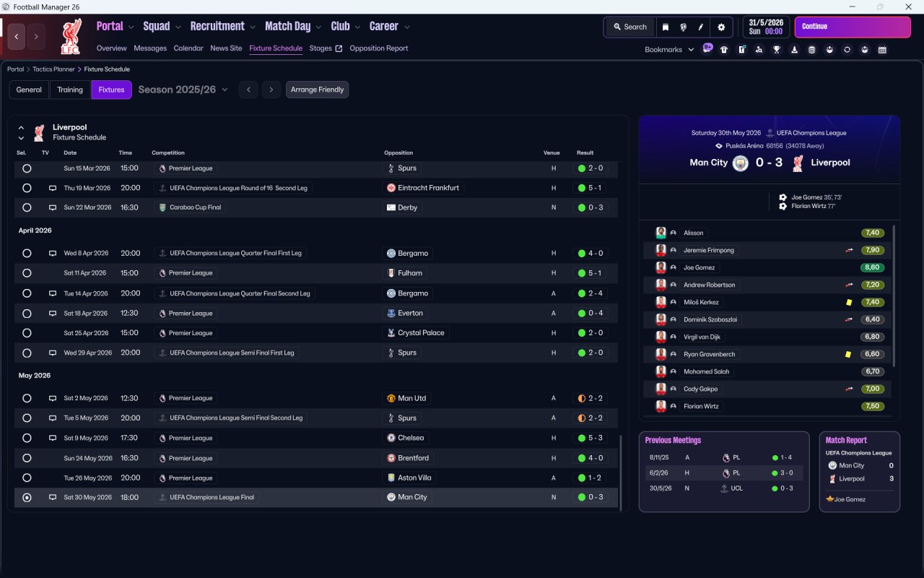The height and width of the screenshot is (578, 924).
Task: Select the Eintracht Frankfurt fixture radio button
Action: coord(27,188)
